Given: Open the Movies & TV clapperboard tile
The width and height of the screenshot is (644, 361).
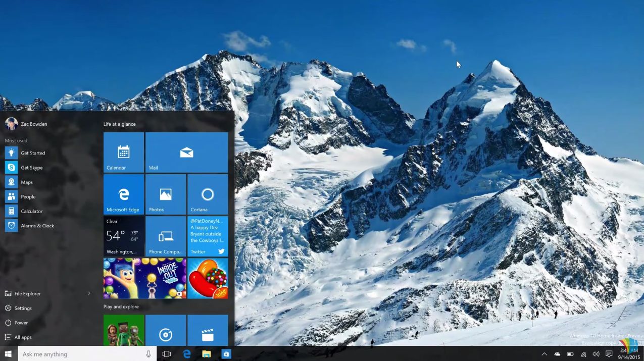Looking at the screenshot, I should point(208,330).
